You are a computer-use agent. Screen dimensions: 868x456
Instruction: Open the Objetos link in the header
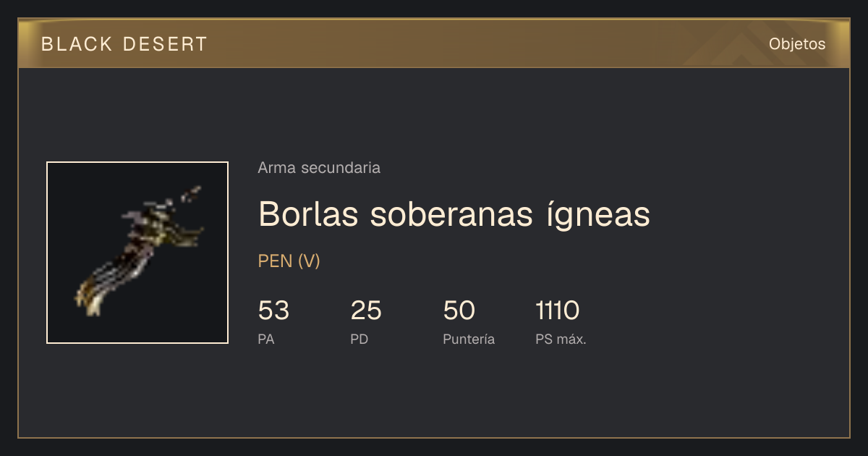click(x=797, y=44)
